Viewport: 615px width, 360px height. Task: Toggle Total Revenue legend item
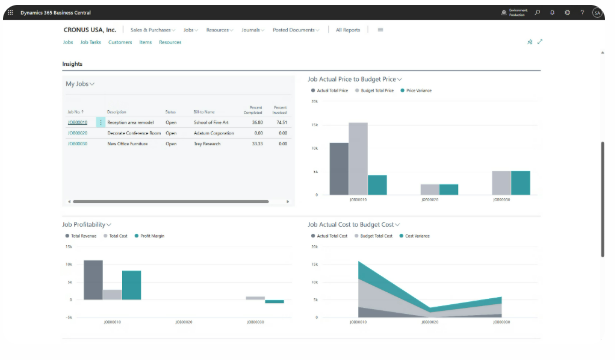[x=81, y=236]
